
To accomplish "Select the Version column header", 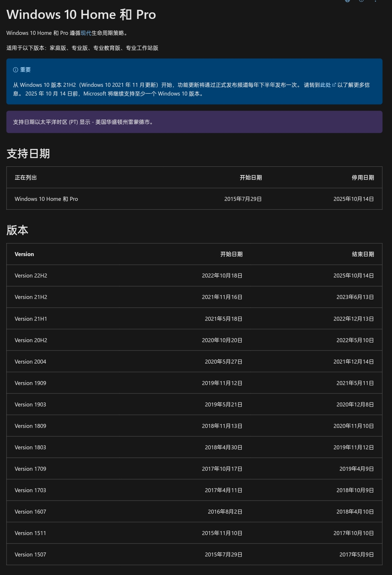I will (24, 254).
